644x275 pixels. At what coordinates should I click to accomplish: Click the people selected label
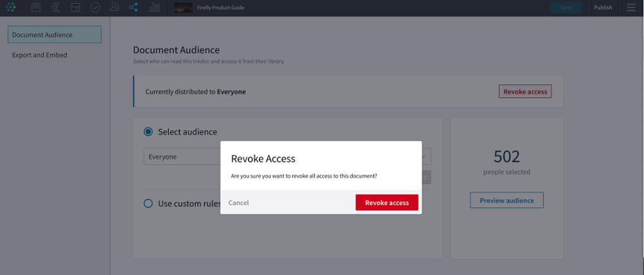[507, 172]
